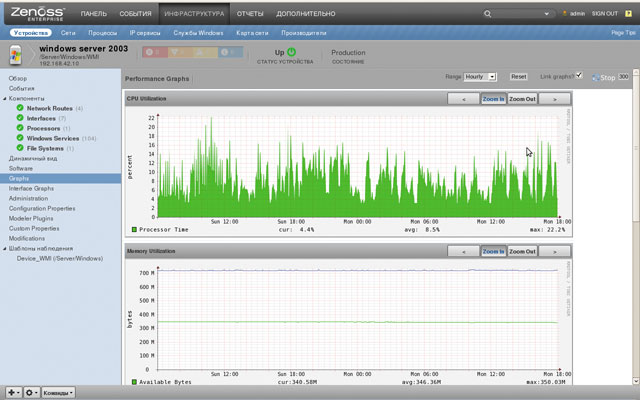This screenshot has width=640, height=400.
Task: Click the Windows server device icon
Action: [x=16, y=55]
